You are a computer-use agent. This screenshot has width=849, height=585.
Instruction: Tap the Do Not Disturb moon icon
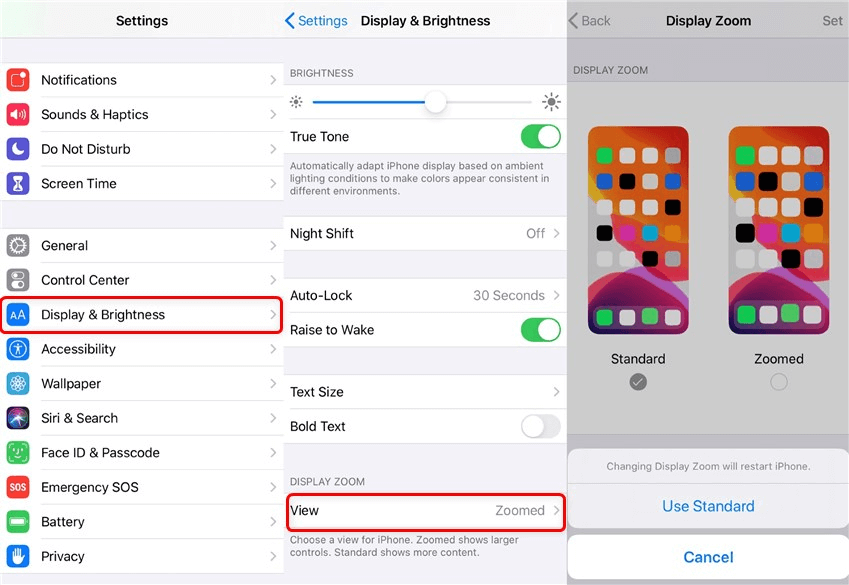(x=18, y=149)
